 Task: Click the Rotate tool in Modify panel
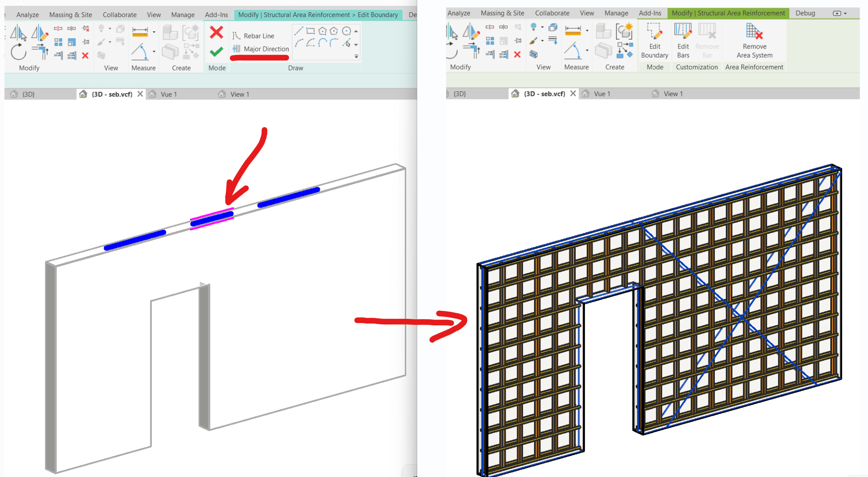click(19, 52)
